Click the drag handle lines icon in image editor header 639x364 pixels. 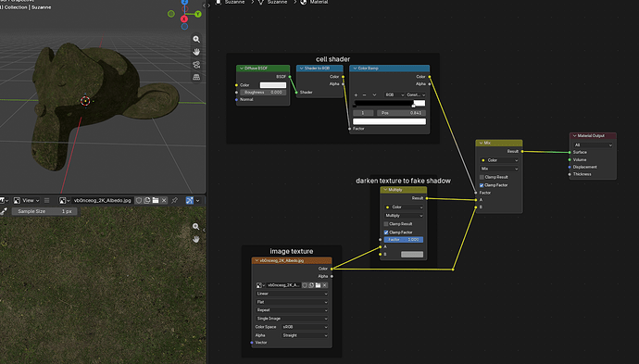point(47,200)
